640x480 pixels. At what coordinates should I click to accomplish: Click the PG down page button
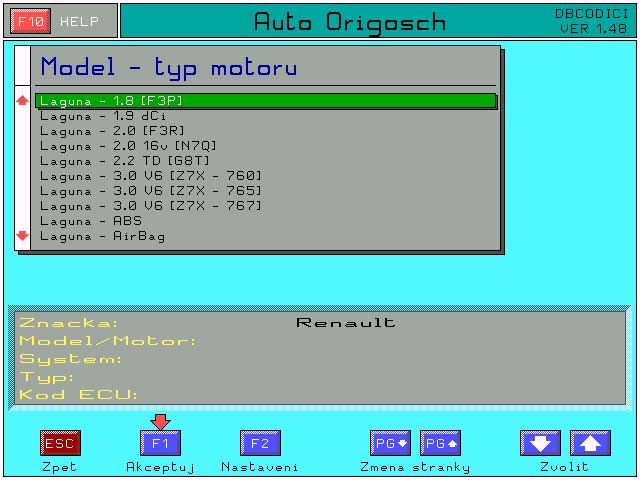point(390,443)
